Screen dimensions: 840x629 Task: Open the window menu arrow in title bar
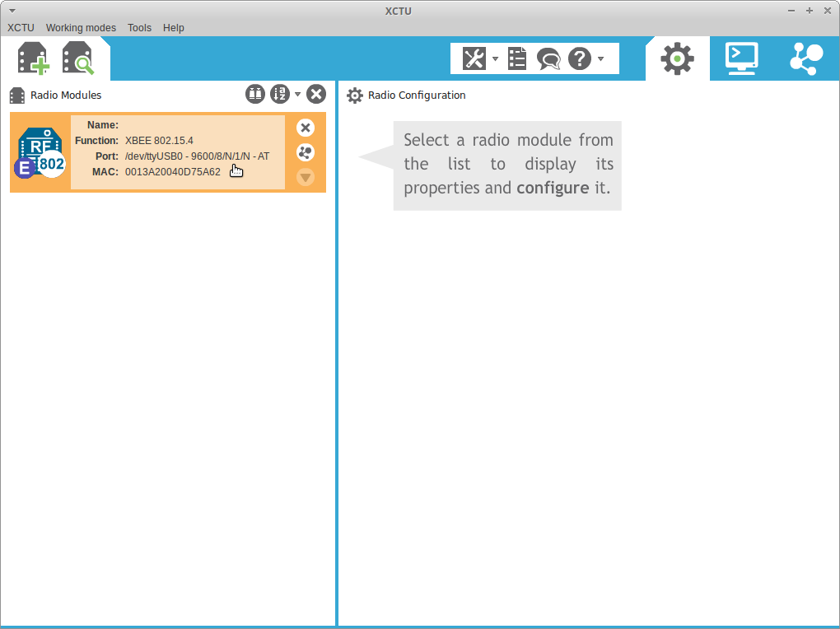click(x=12, y=11)
